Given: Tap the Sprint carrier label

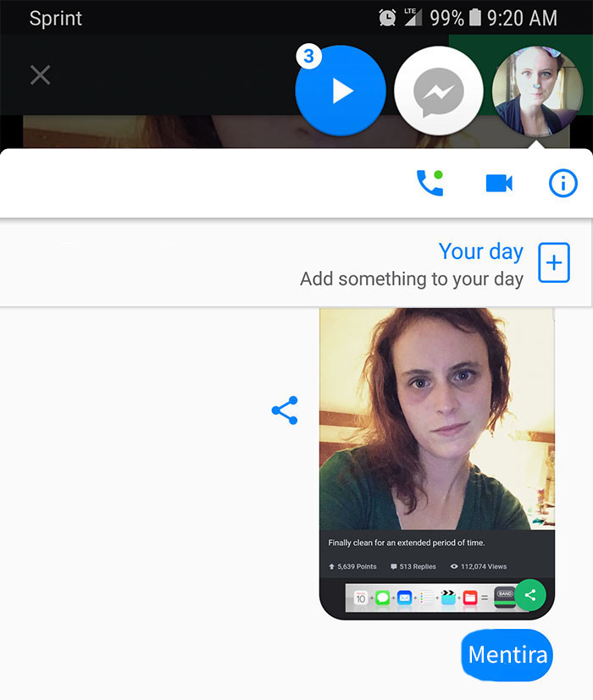Looking at the screenshot, I should pyautogui.click(x=55, y=19).
